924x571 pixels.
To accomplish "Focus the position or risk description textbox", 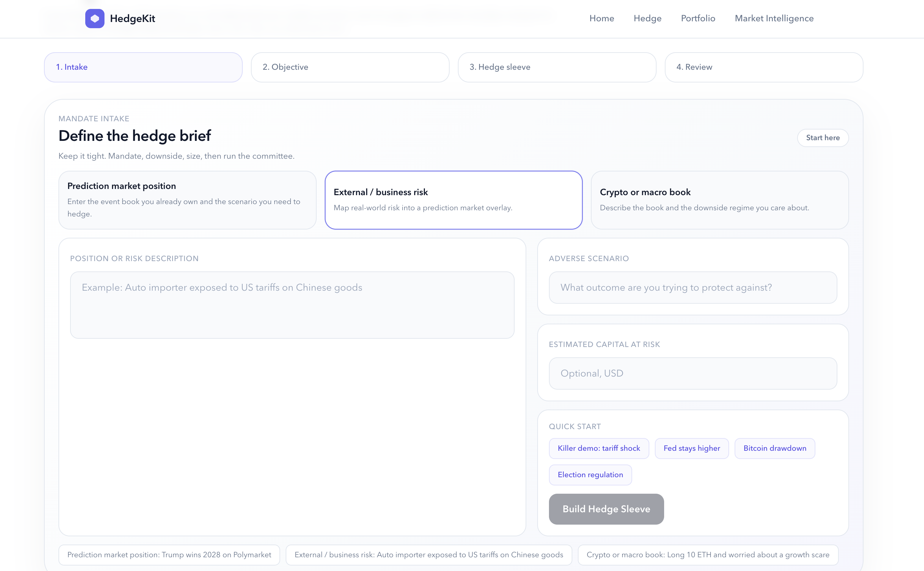I will [292, 305].
